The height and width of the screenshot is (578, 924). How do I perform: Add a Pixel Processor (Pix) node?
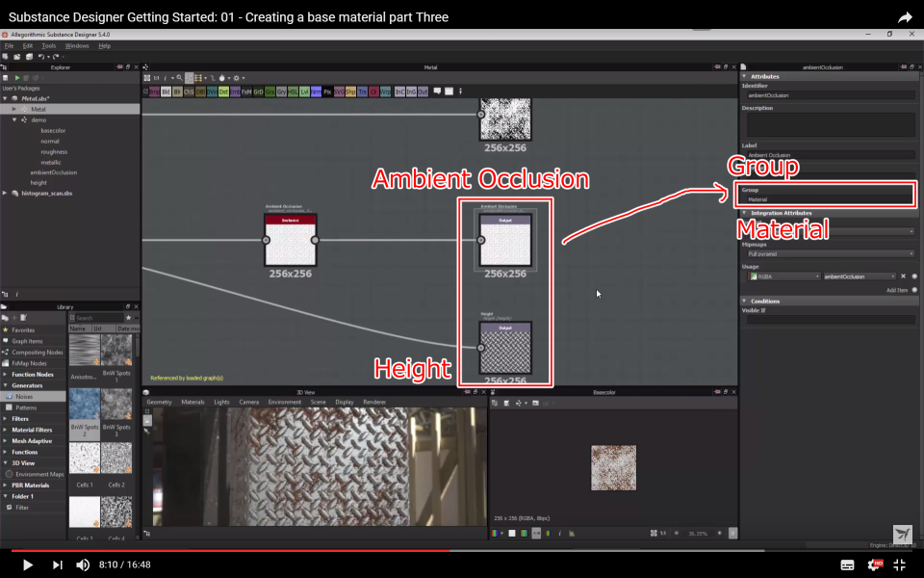(x=327, y=92)
